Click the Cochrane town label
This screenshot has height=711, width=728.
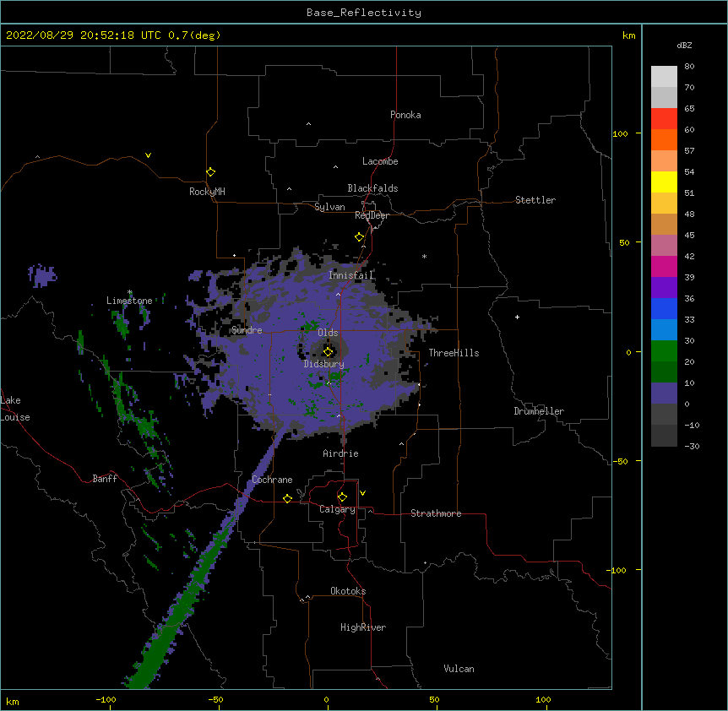tap(272, 480)
